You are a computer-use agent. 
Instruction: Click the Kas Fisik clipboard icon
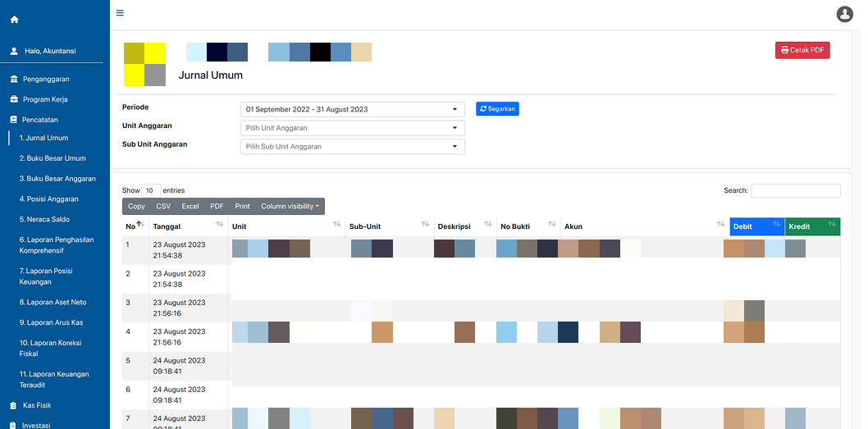point(14,405)
